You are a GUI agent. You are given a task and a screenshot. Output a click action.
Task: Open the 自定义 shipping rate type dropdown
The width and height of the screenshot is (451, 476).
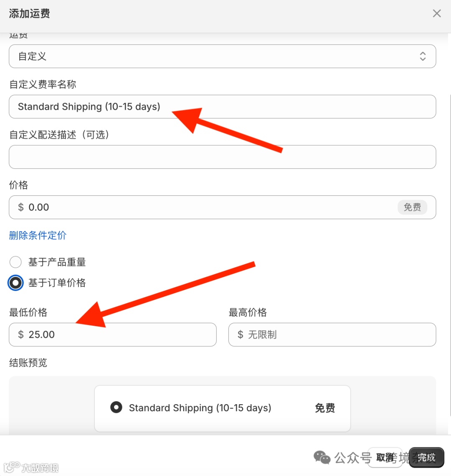pos(222,56)
